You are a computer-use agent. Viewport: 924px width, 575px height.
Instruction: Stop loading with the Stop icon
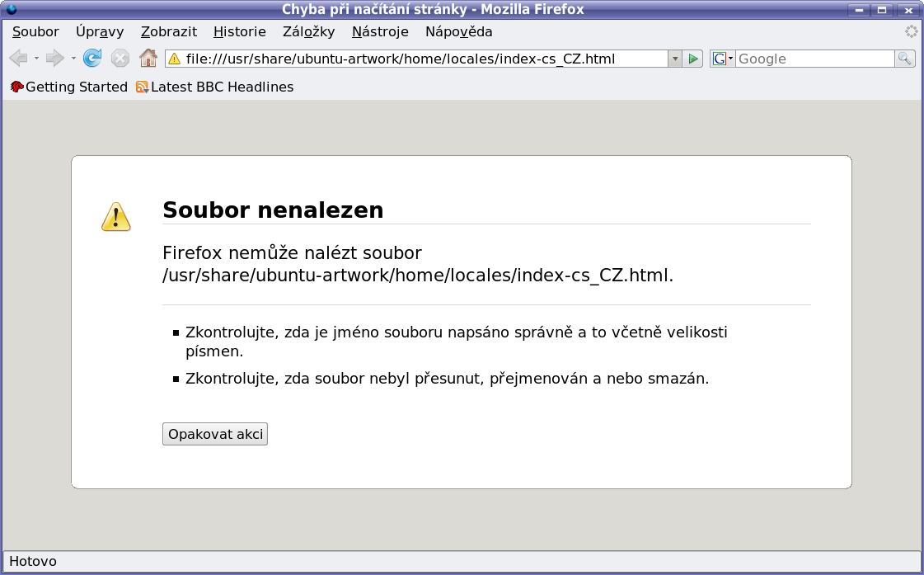[120, 59]
